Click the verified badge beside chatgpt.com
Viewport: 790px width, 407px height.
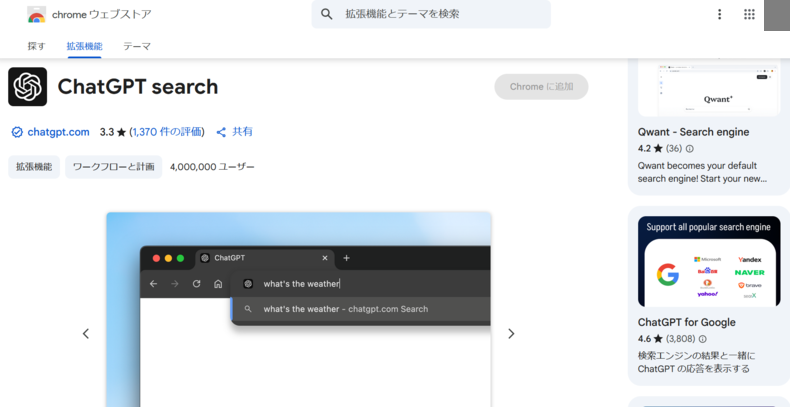pos(17,132)
